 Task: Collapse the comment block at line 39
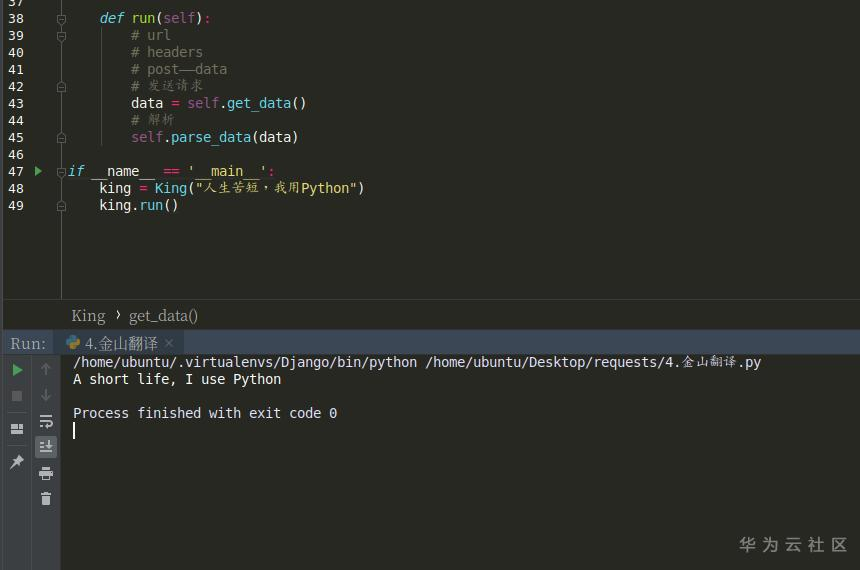coord(61,36)
